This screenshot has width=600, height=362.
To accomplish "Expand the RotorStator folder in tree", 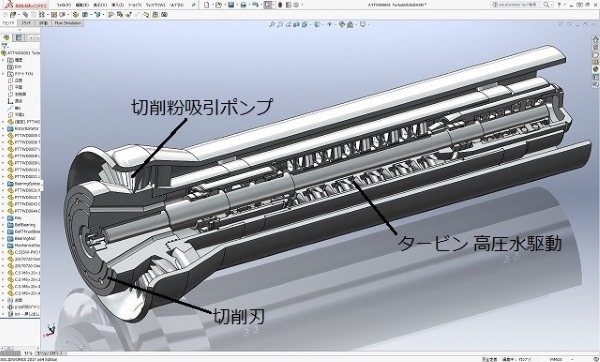I will coord(3,129).
